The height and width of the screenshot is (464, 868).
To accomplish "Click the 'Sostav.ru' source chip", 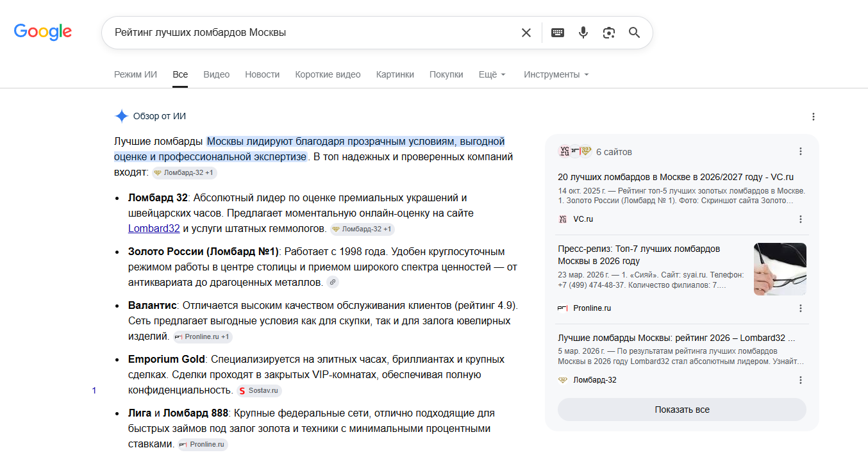I will pyautogui.click(x=259, y=390).
